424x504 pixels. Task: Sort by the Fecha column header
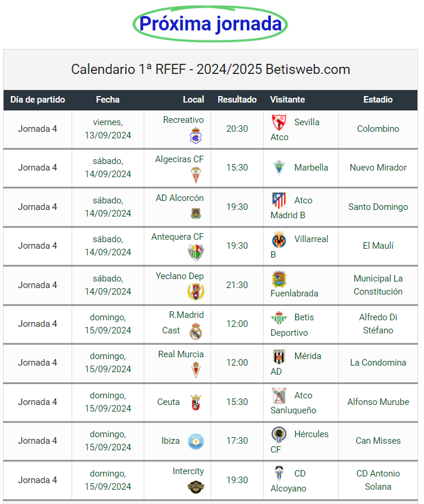click(x=108, y=100)
